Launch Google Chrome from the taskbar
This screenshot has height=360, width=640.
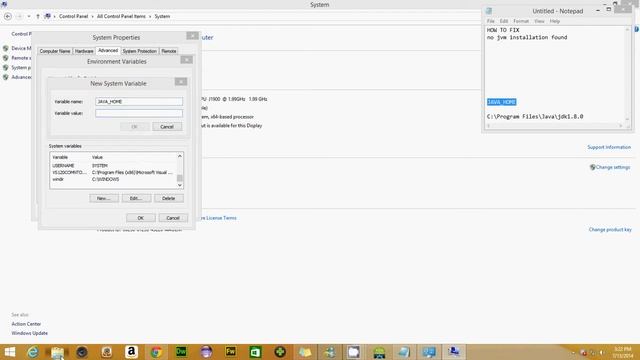tap(156, 352)
